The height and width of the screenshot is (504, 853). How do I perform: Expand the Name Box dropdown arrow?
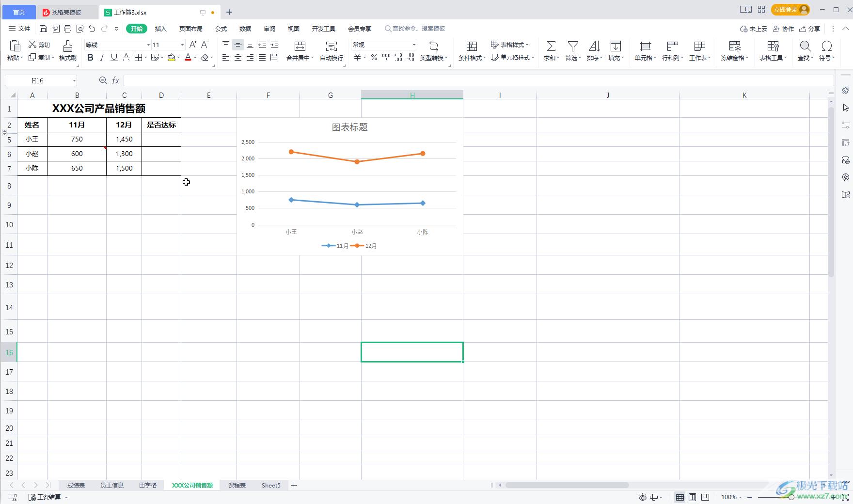coord(74,80)
